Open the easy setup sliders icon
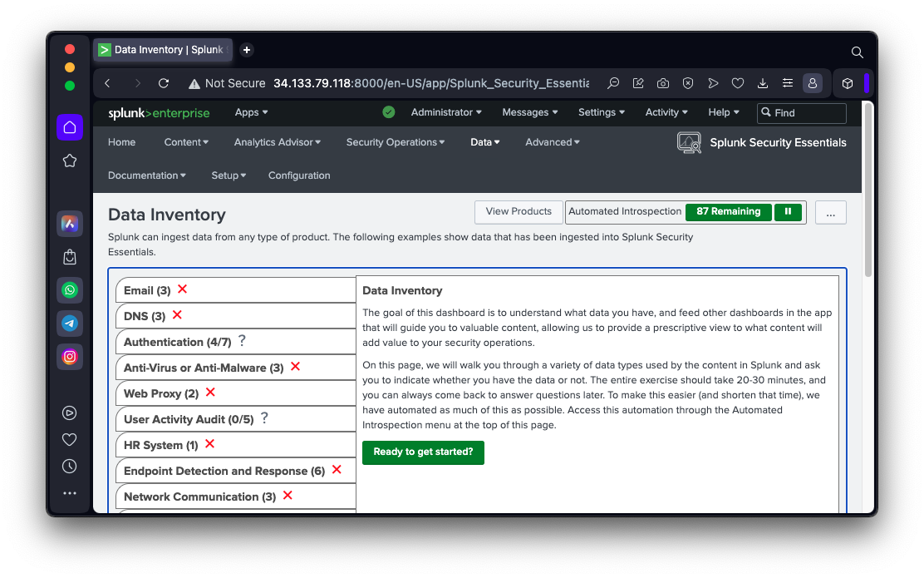 pos(787,83)
